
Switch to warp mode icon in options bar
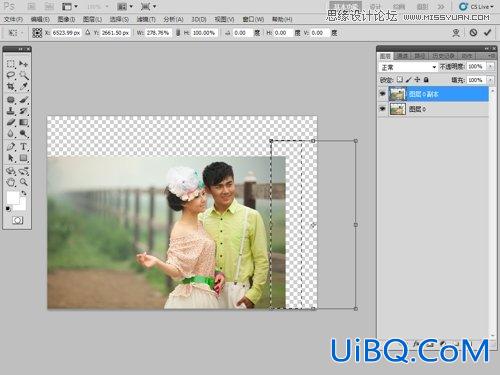click(x=456, y=33)
